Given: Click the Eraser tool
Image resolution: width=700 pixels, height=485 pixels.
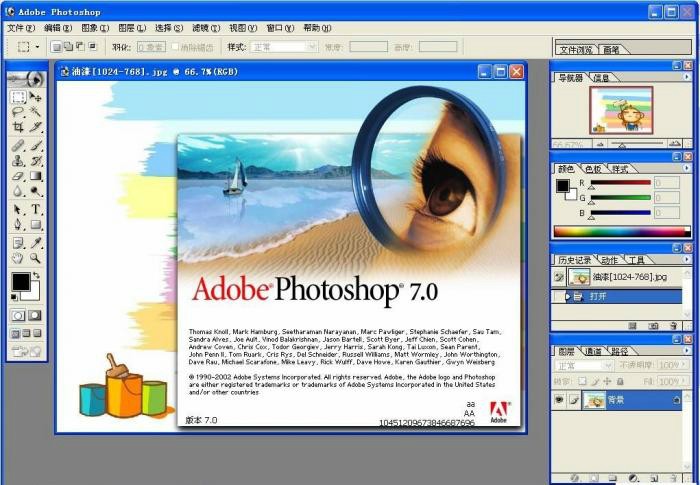Looking at the screenshot, I should click(x=18, y=176).
